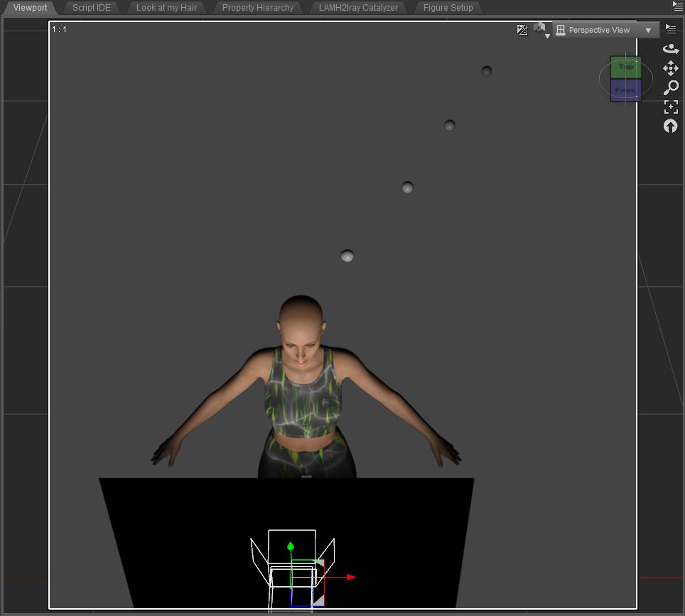The image size is (685, 616).
Task: Select the Rotate/Orbit camera icon
Action: 670,49
